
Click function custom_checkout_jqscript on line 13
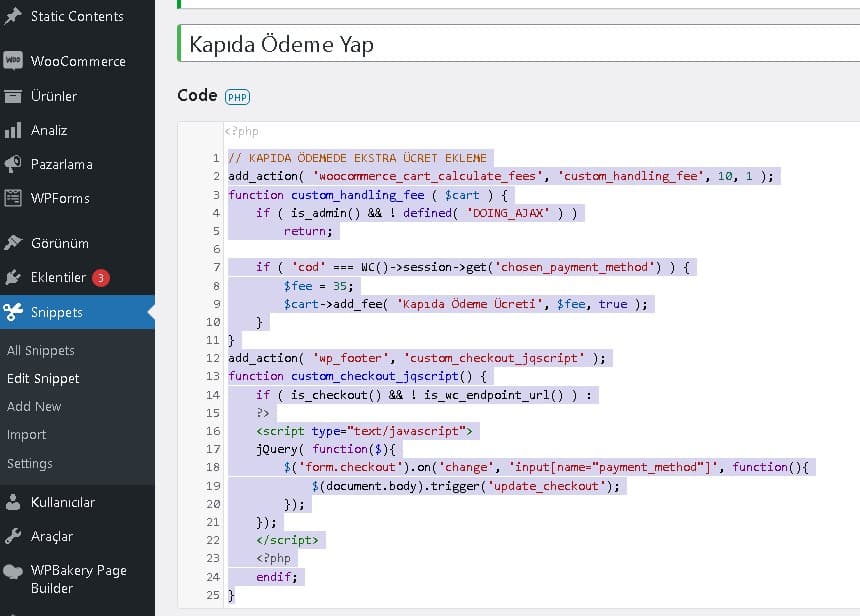tap(343, 376)
